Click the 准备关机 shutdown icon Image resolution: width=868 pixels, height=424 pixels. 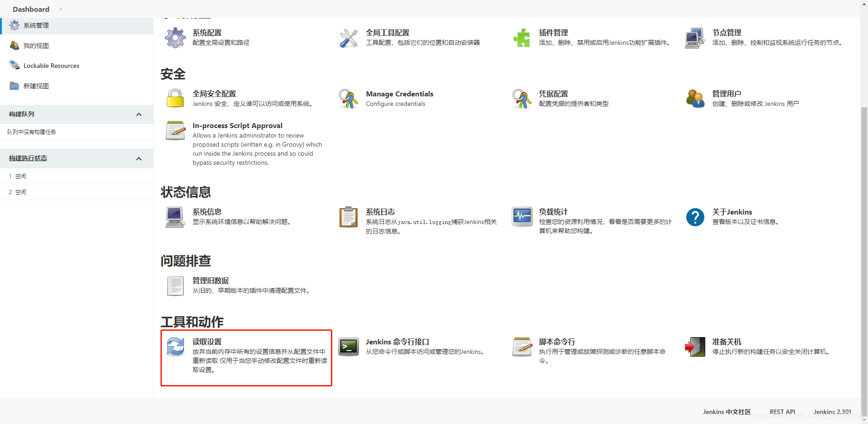(695, 347)
